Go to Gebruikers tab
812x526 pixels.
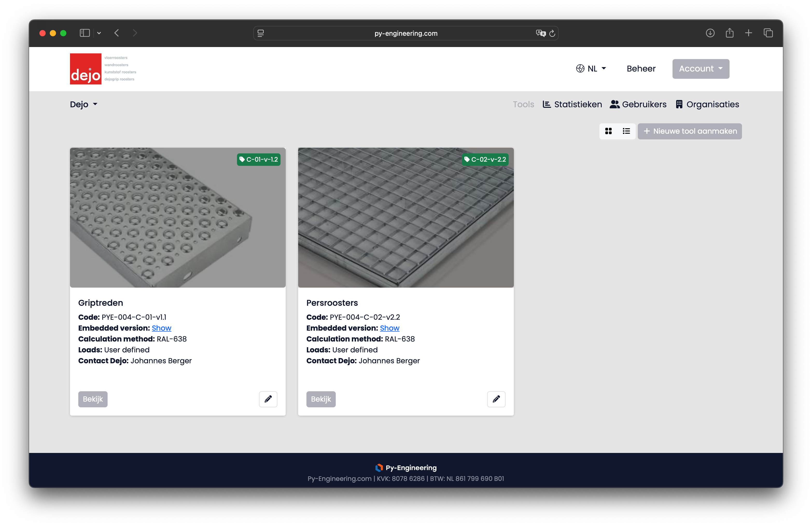[638, 104]
